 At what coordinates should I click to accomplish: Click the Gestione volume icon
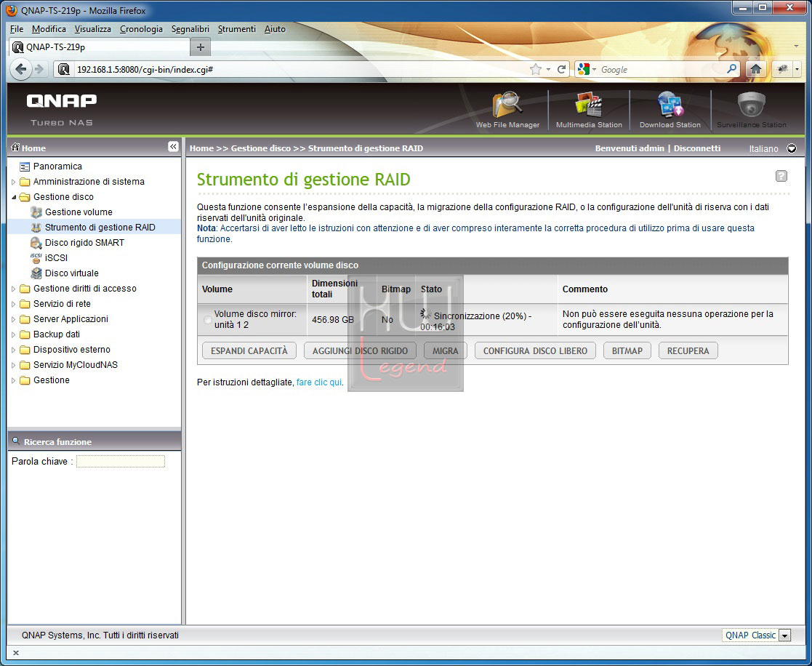[x=36, y=212]
